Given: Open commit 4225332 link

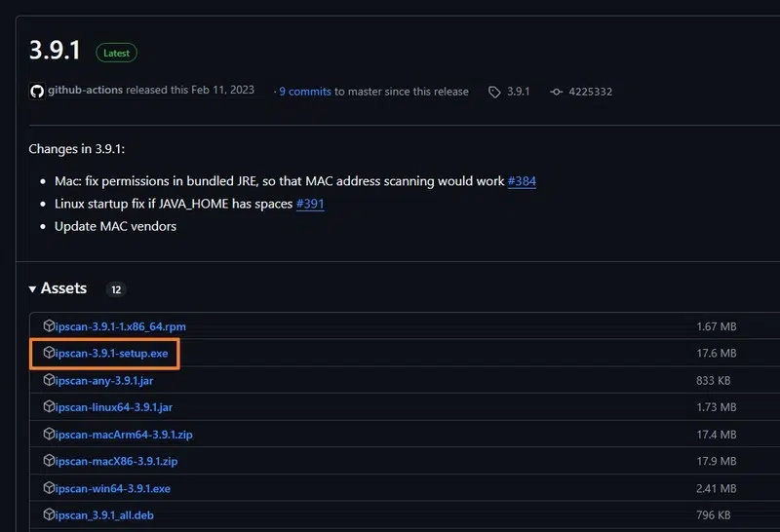Looking at the screenshot, I should 591,92.
